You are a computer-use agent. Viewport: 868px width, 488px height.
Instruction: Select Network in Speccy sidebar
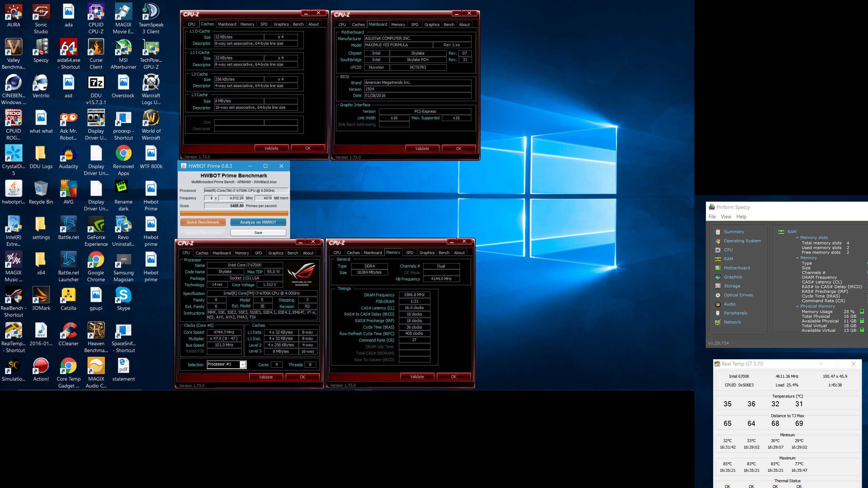pyautogui.click(x=732, y=322)
